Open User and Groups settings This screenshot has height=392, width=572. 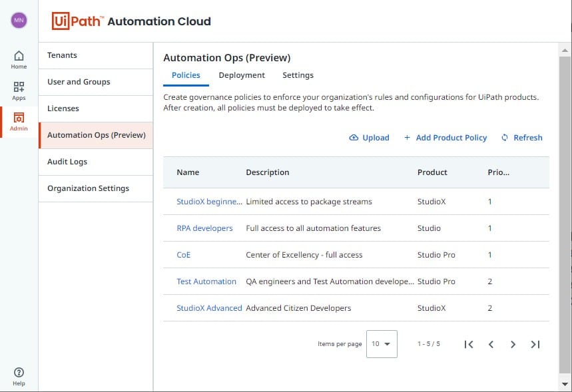(96, 82)
